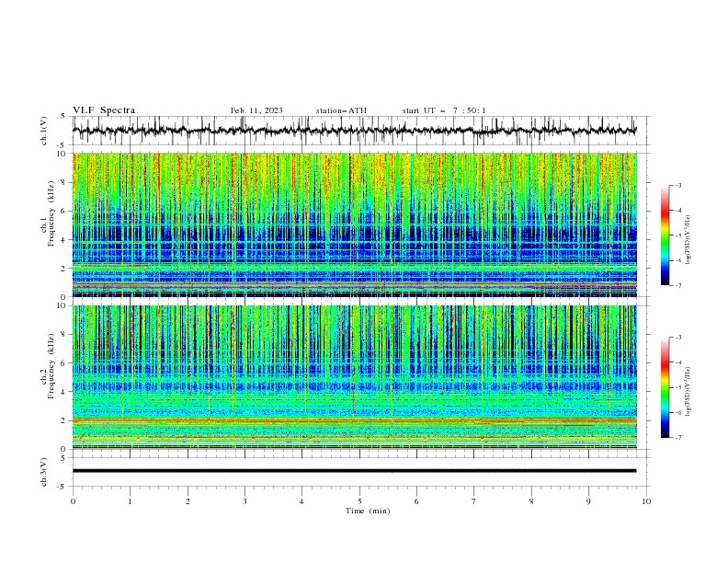Image resolution: width=728 pixels, height=563 pixels.
Task: Click the ch.1 colorbar "log(PSD)(V²/Hz)" label
Action: (x=688, y=239)
